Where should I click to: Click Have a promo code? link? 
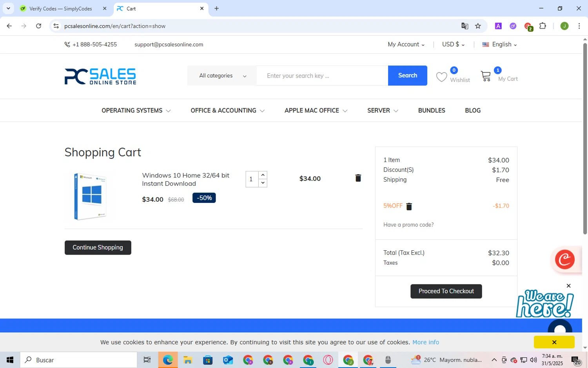pos(408,225)
